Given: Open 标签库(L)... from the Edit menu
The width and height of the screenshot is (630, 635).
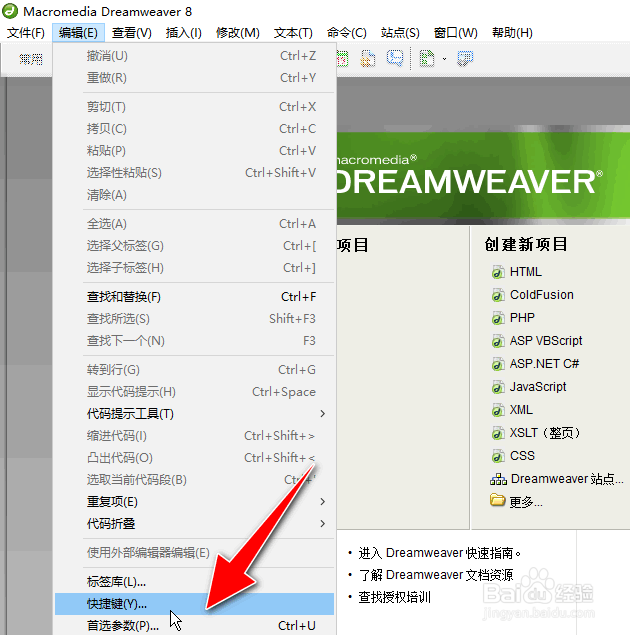Looking at the screenshot, I should click(194, 582).
